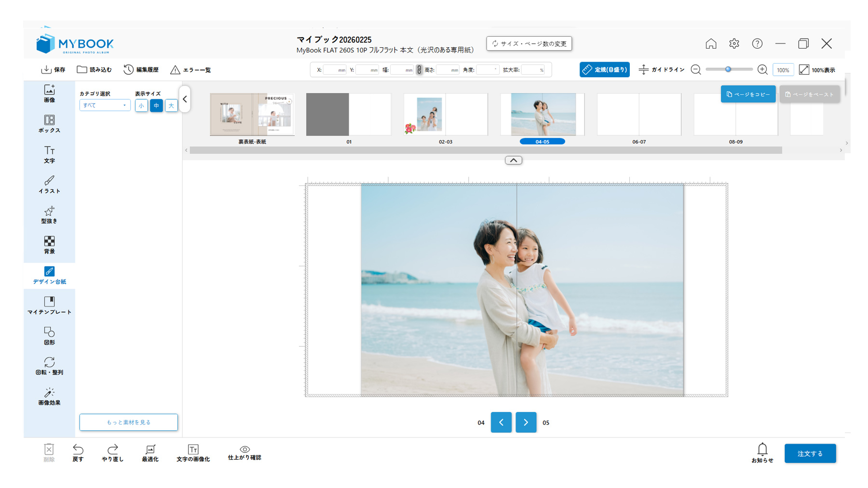Screen dimensions: 868x488
Task: Go to previous page with left arrow button
Action: [501, 422]
